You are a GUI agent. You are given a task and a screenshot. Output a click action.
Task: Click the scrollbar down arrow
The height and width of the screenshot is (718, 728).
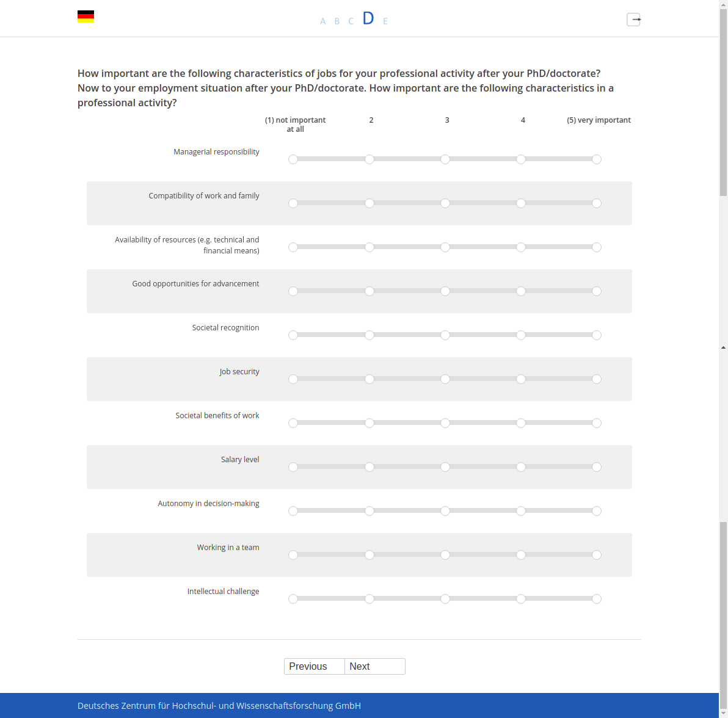723,713
